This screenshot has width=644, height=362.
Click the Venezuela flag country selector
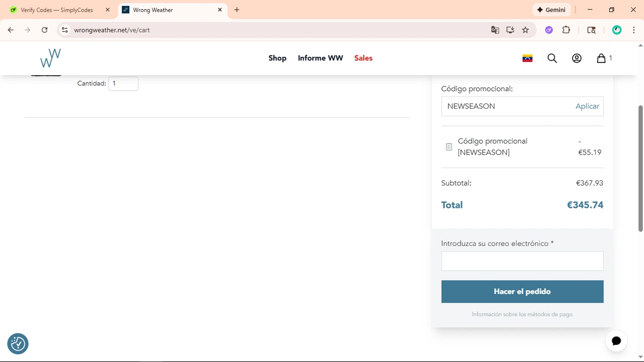pos(527,58)
